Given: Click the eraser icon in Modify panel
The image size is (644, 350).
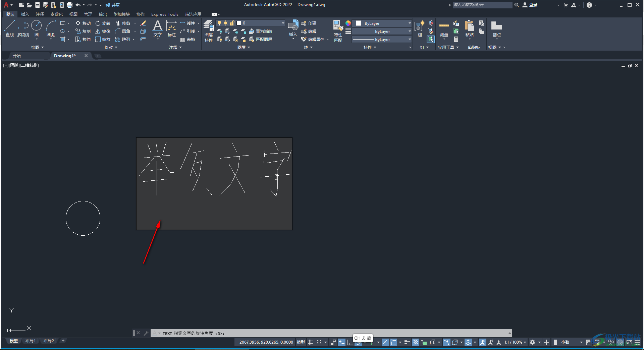Looking at the screenshot, I should (143, 23).
